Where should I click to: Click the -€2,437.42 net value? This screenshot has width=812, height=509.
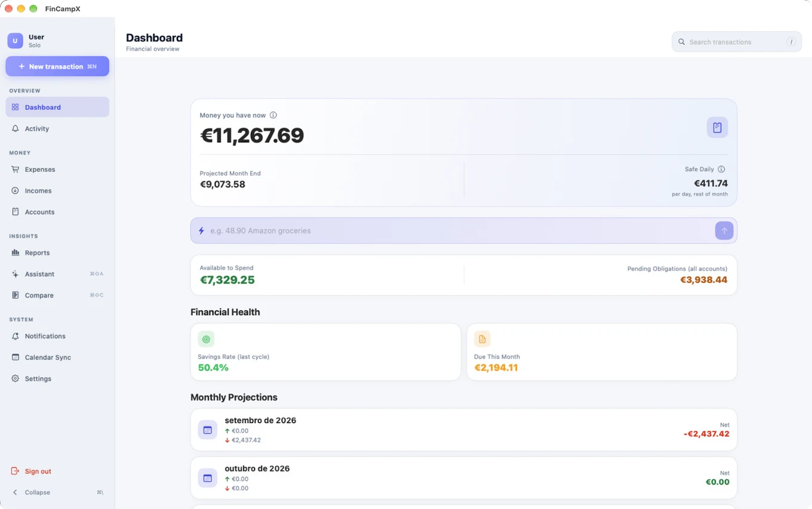click(x=706, y=434)
